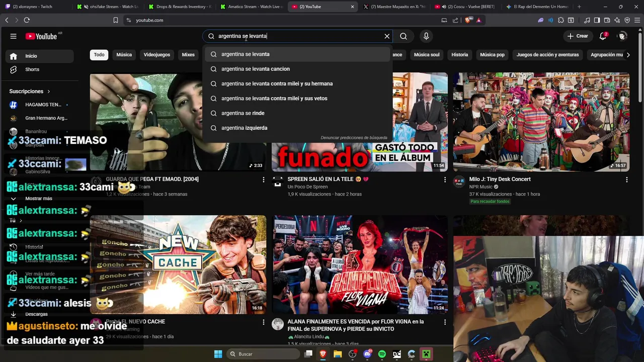Image resolution: width=644 pixels, height=362 pixels.
Task: Open HAGAMOS TEN... subscription channel
Action: [39, 105]
